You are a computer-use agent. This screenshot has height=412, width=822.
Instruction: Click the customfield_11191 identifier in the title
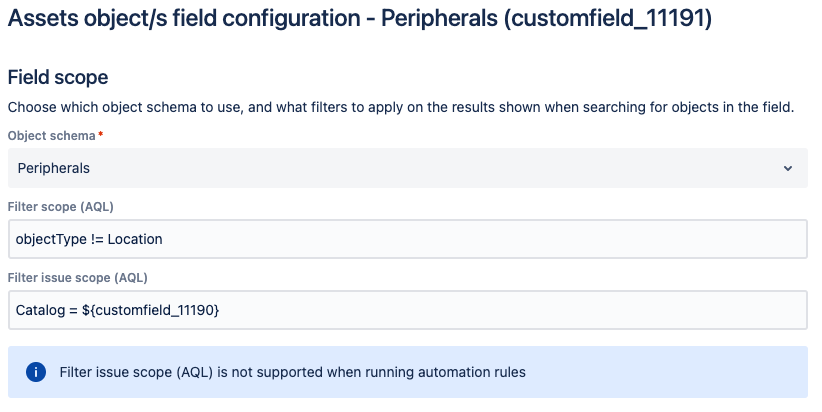pos(608,19)
